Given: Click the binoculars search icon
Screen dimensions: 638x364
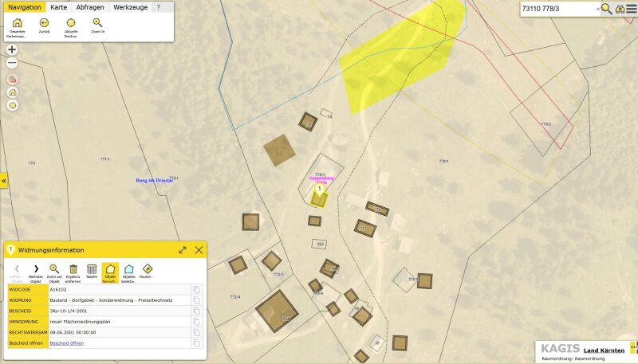Looking at the screenshot, I should tap(619, 9).
